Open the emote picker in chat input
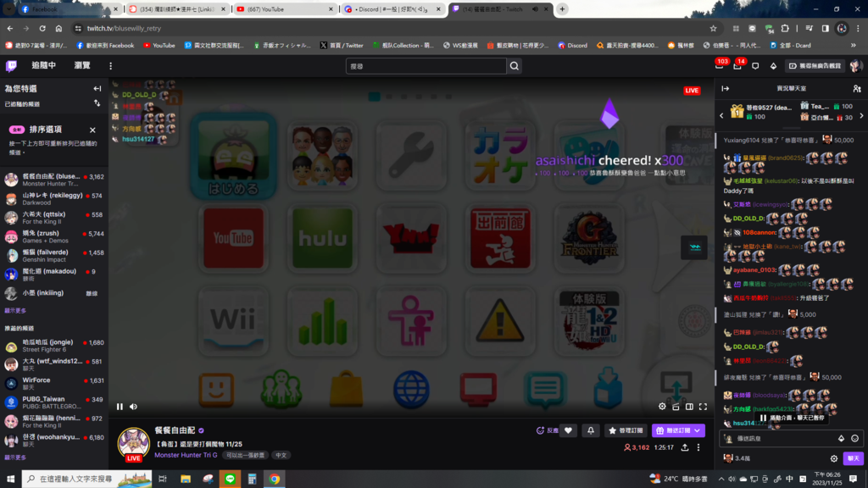868x488 pixels. (x=854, y=438)
